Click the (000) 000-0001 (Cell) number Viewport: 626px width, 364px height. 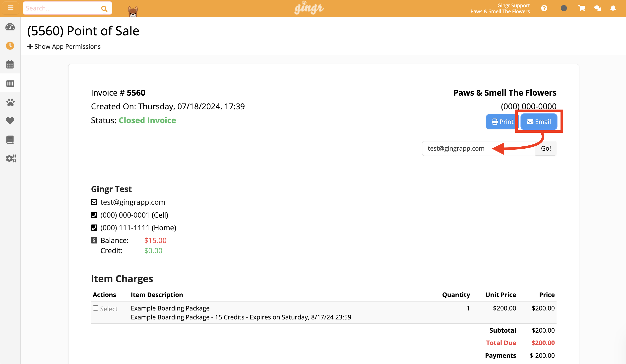pyautogui.click(x=134, y=215)
